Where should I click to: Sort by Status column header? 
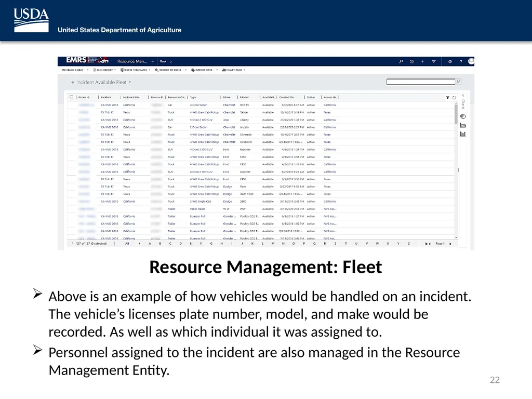[311, 97]
